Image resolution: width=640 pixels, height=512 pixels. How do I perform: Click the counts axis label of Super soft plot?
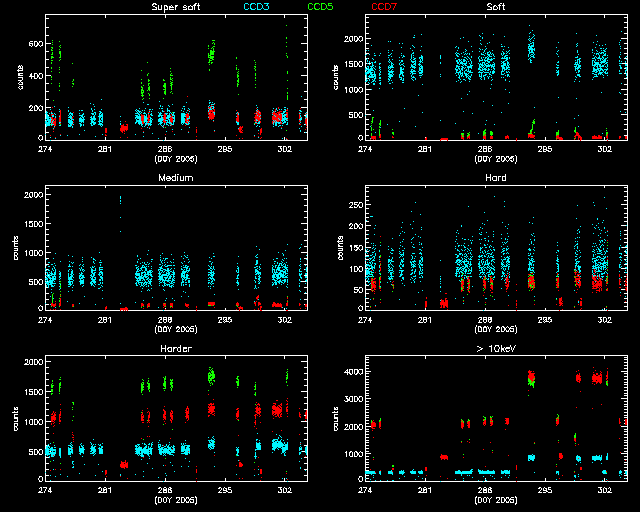point(18,77)
